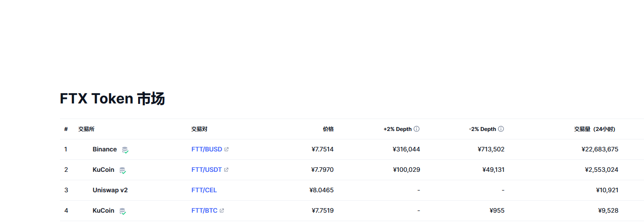Click the +2% Depth info icon
This screenshot has width=644, height=222.
(417, 129)
